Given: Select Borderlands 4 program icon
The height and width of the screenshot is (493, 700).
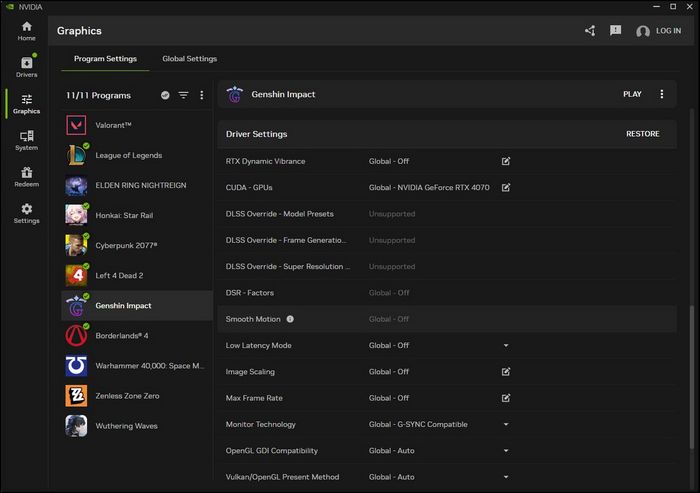Looking at the screenshot, I should point(76,335).
